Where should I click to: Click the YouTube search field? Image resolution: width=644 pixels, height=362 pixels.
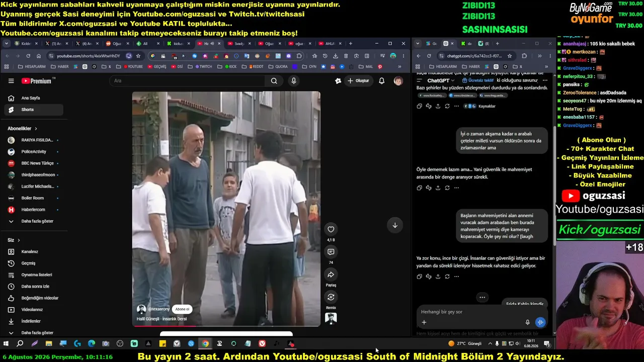click(x=187, y=81)
